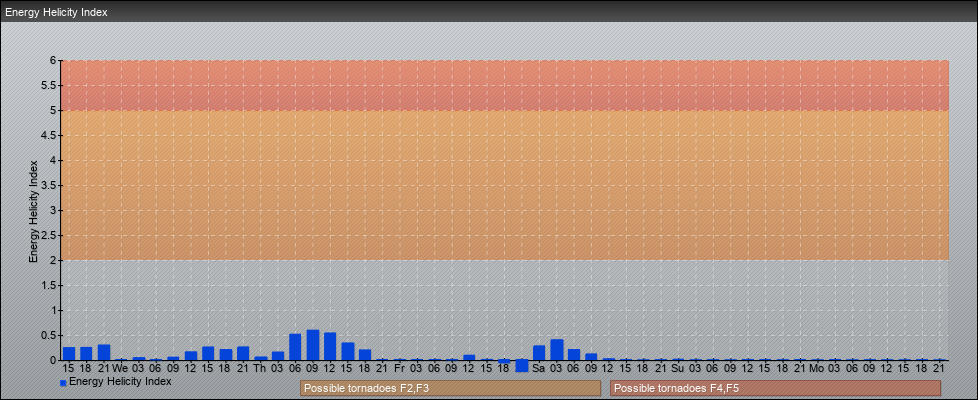Click the Possible tornadoes F2,F3 legend box
The width and height of the screenshot is (978, 400).
pos(450,388)
